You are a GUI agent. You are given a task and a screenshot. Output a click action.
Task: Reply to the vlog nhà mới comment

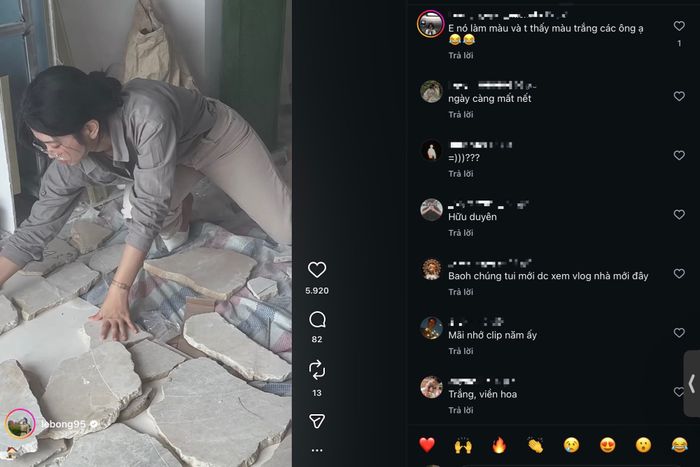[461, 292]
